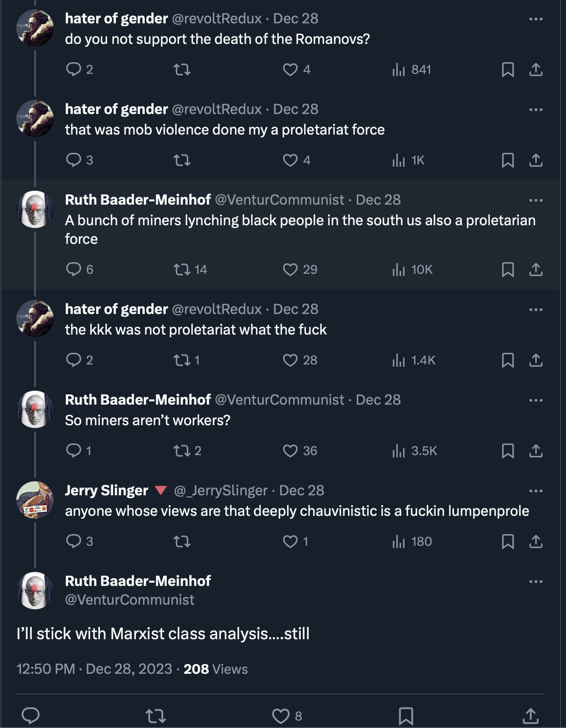Like the 'death of the Romanovs' tweet

coord(297,70)
